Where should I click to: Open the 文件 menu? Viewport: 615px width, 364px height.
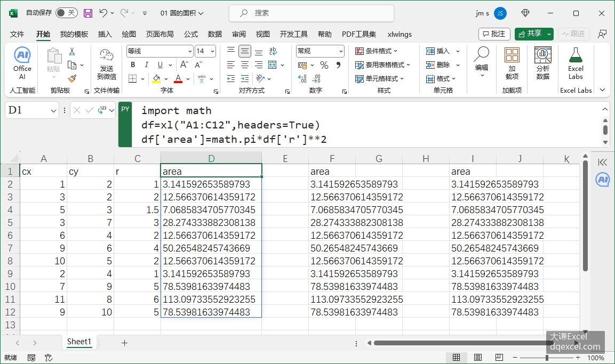(17, 34)
